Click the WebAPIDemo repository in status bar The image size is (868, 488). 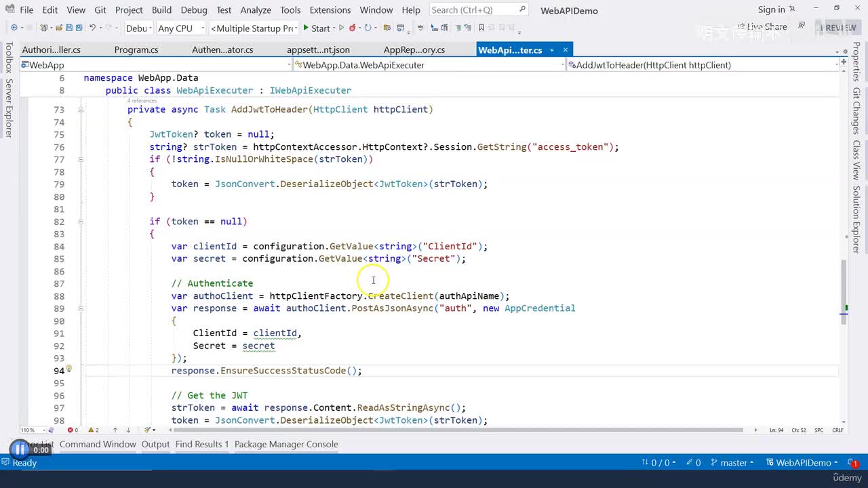coord(803,463)
